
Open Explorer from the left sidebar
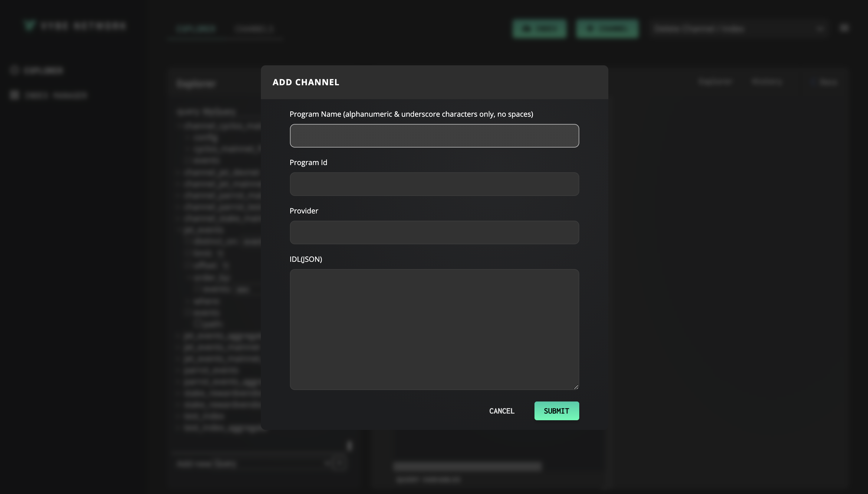(43, 70)
